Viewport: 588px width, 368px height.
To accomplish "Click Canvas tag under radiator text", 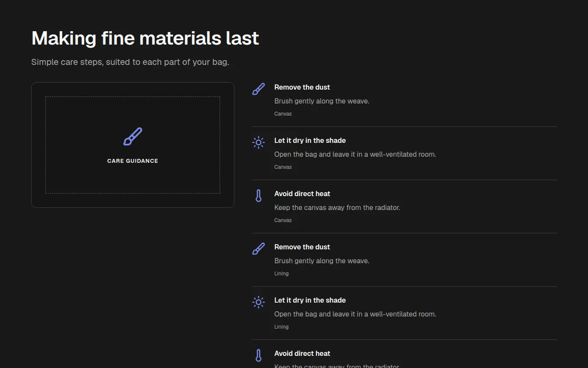I will click(x=283, y=220).
